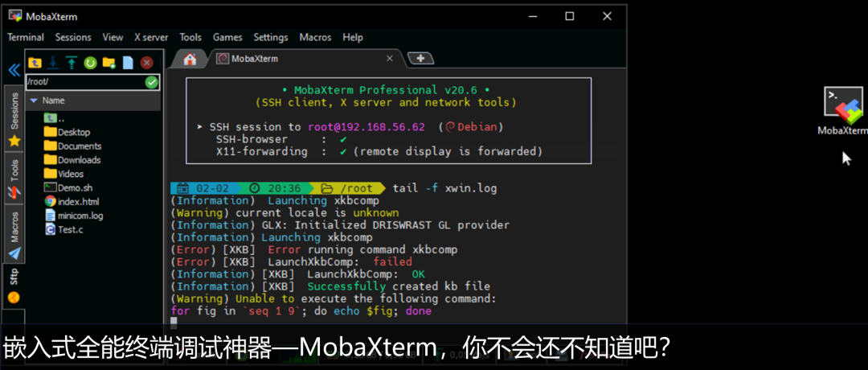Open the View menu

(113, 37)
